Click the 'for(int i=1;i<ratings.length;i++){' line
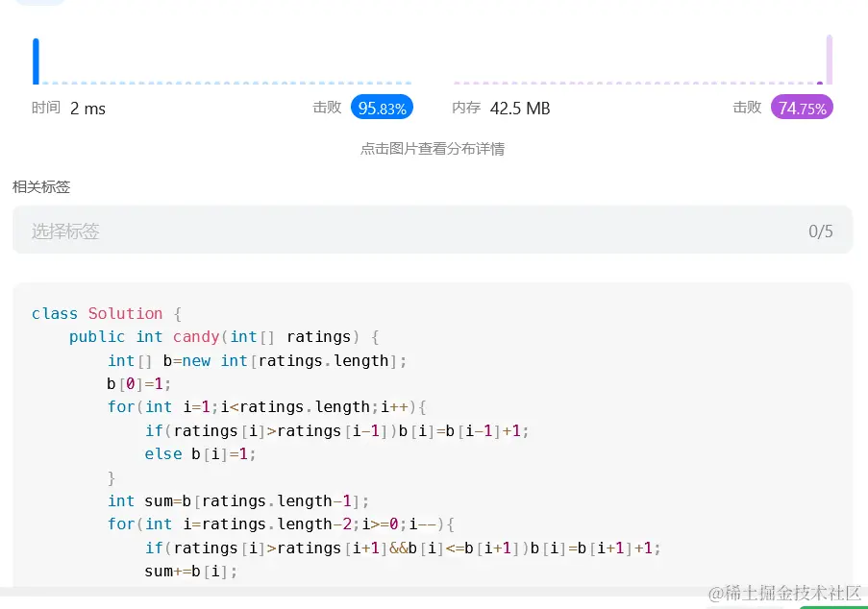The height and width of the screenshot is (609, 868). pyautogui.click(x=267, y=407)
